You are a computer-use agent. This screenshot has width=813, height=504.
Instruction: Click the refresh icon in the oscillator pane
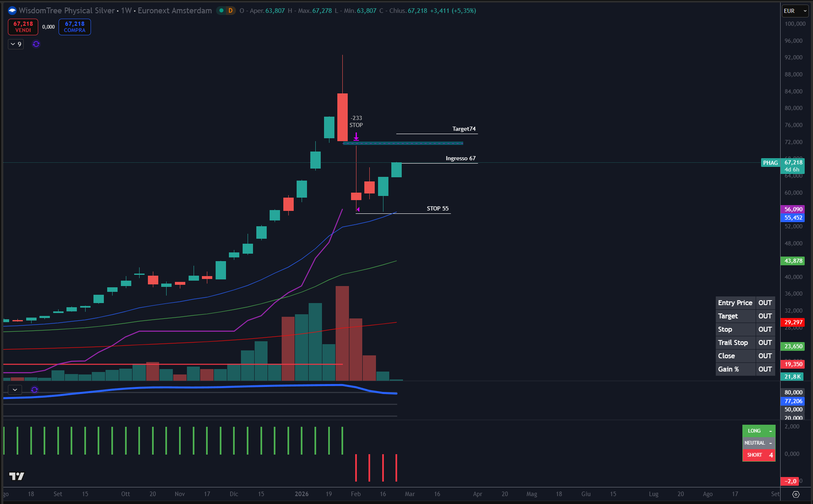34,390
